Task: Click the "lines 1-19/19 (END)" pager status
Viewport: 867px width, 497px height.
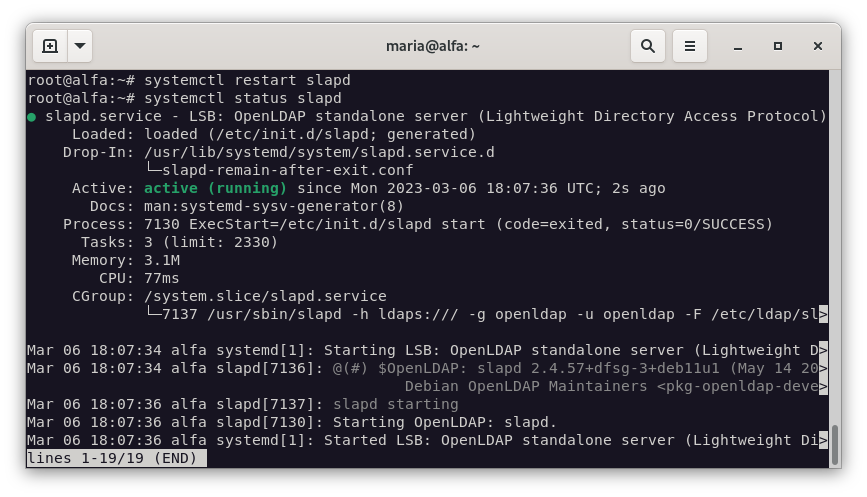Action: pos(116,458)
